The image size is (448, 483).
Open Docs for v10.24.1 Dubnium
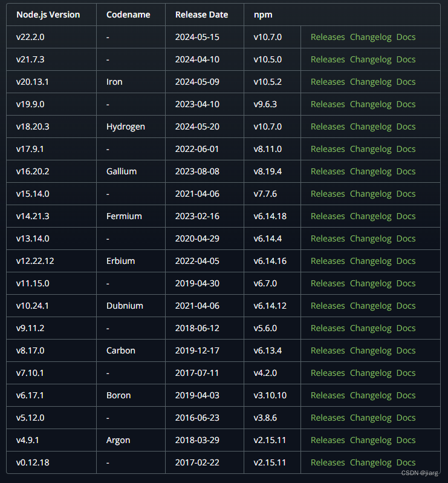[x=406, y=306]
